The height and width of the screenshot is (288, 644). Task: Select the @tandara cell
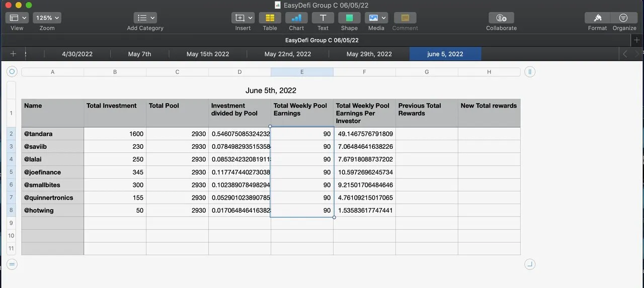pos(53,134)
